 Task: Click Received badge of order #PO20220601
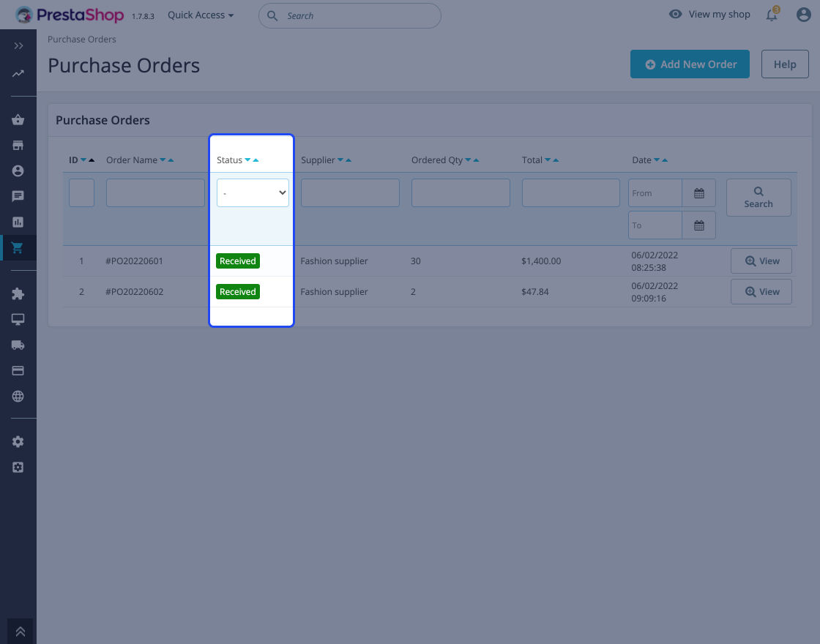pos(238,261)
